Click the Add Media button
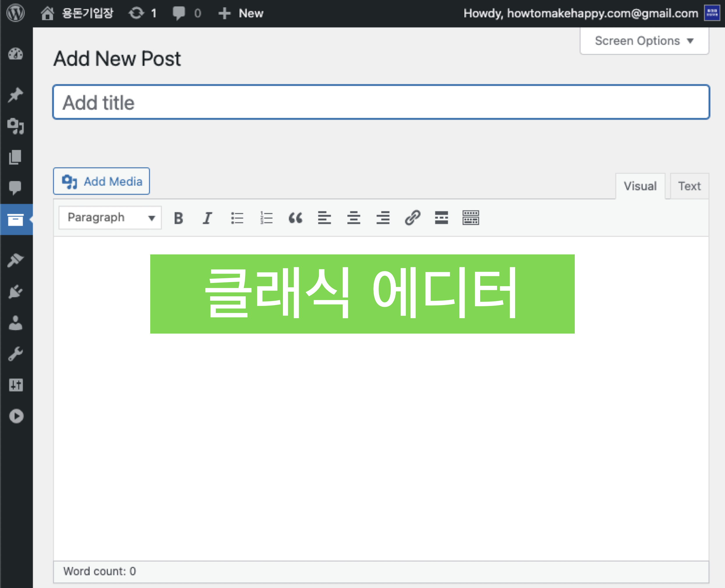The width and height of the screenshot is (725, 588). pyautogui.click(x=102, y=182)
